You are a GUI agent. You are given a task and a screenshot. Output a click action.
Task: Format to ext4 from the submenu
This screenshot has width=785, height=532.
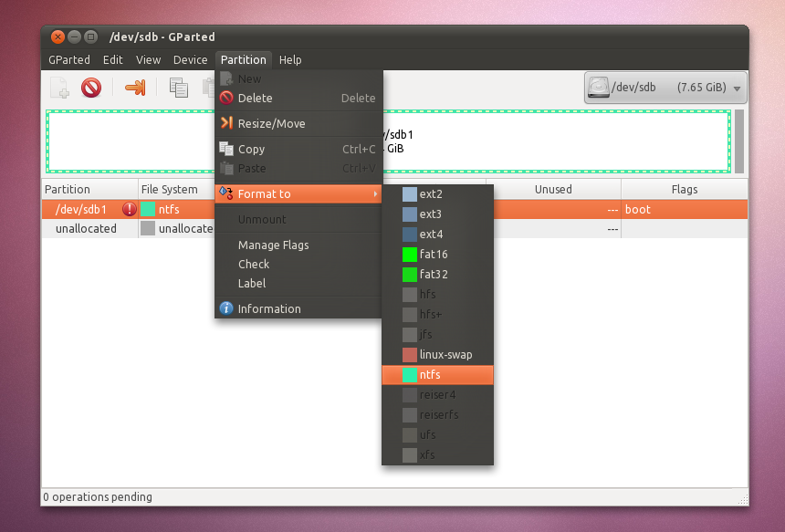[437, 234]
